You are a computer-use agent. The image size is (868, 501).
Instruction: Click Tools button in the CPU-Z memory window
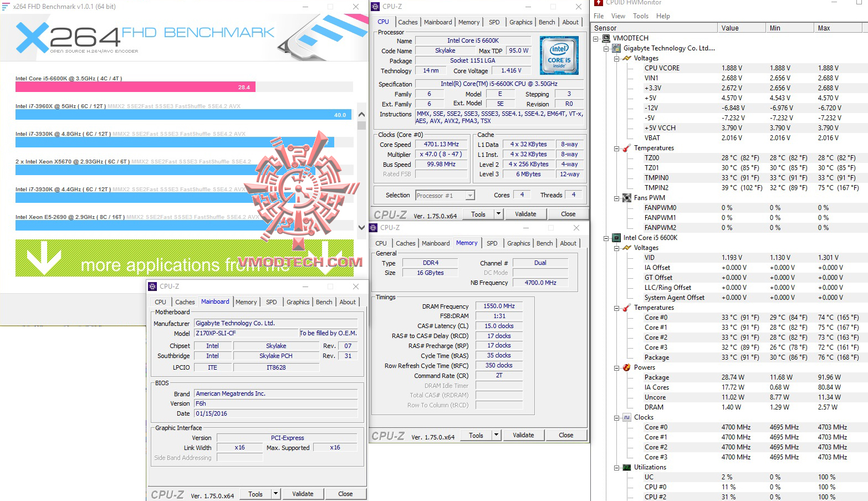476,435
